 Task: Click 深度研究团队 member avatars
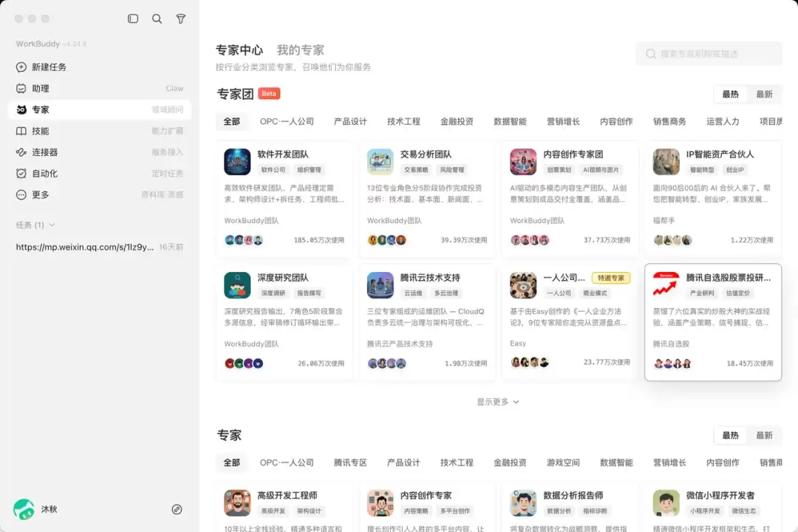point(244,364)
